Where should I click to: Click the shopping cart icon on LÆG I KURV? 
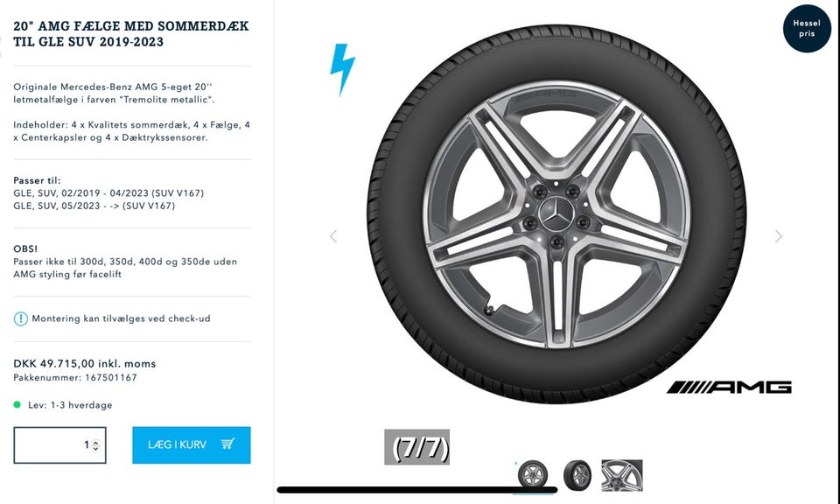[227, 444]
